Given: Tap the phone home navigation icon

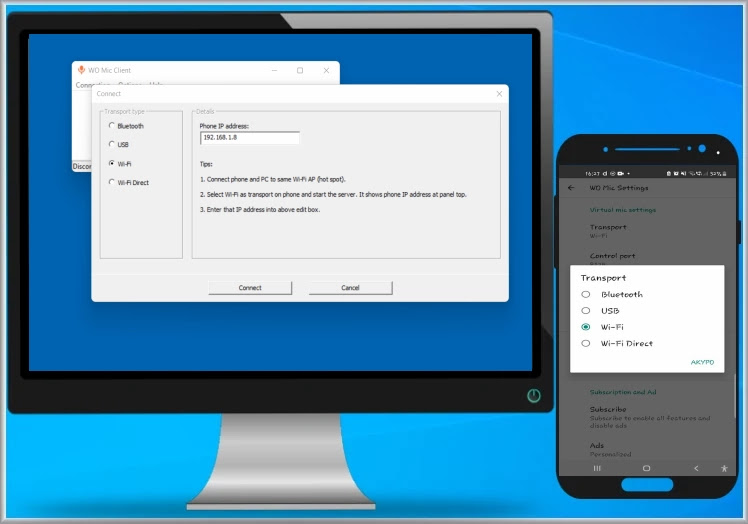Looking at the screenshot, I should 646,468.
